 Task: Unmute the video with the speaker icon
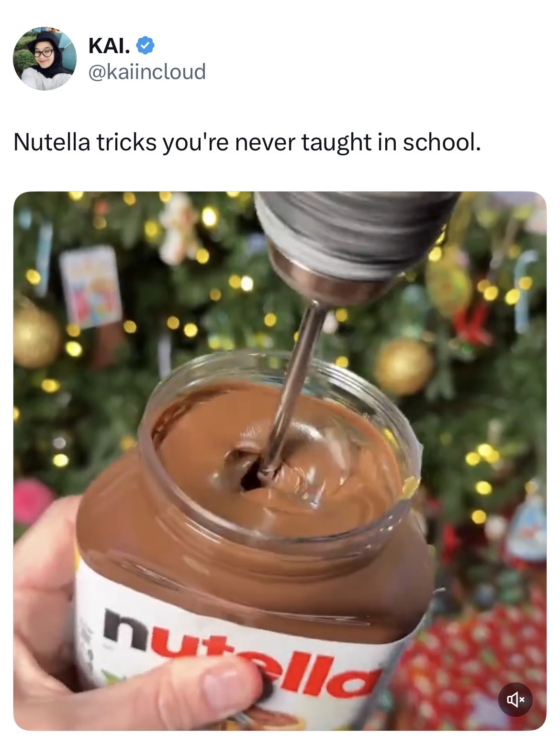(515, 700)
